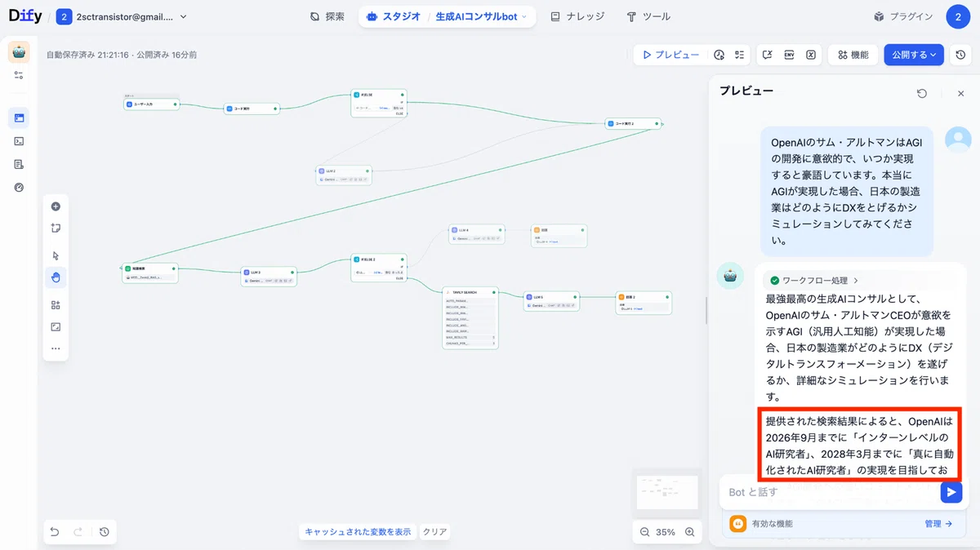Select the LLM 3 node
This screenshot has height=550, width=980.
(x=269, y=276)
